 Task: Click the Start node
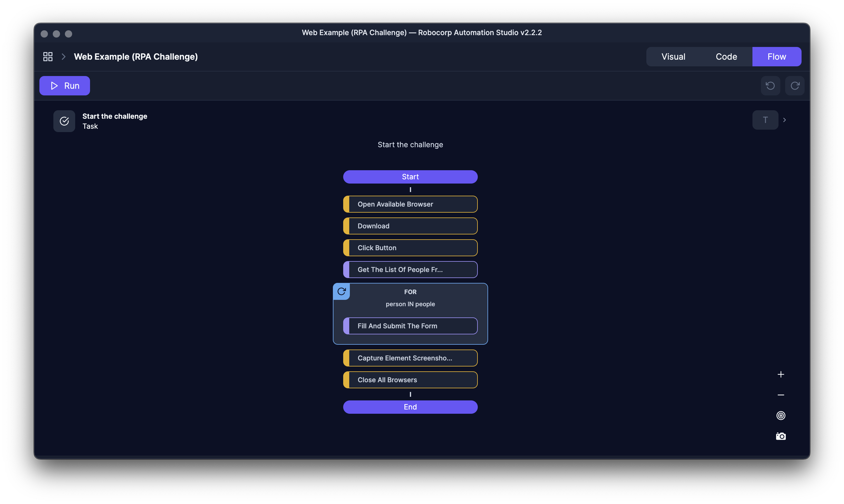coord(410,177)
